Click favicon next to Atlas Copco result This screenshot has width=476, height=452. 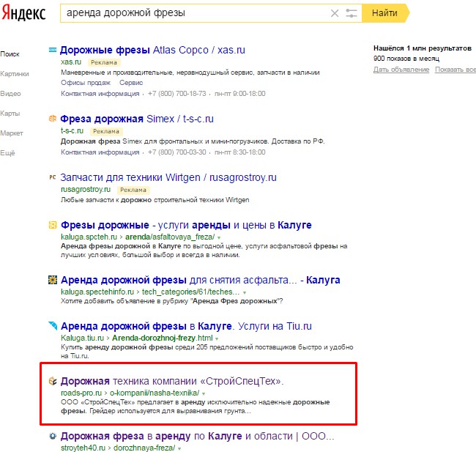53,50
